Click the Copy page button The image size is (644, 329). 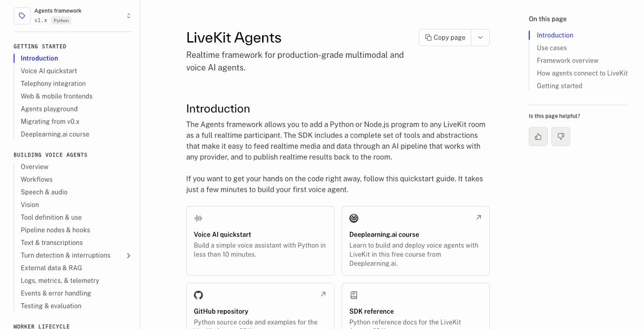pyautogui.click(x=445, y=37)
